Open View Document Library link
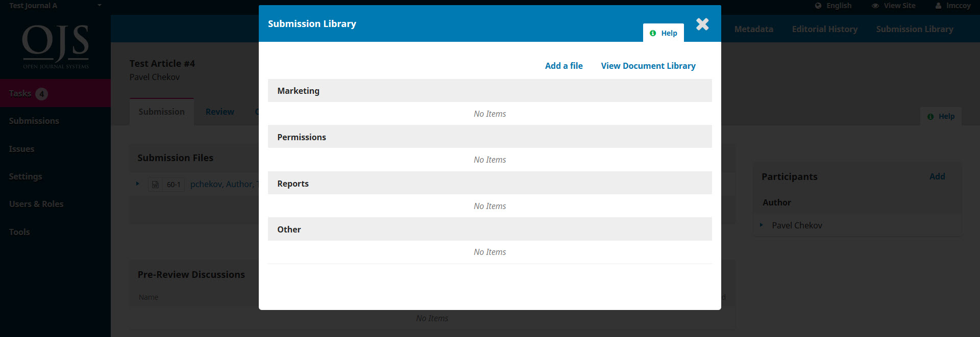 coord(648,66)
